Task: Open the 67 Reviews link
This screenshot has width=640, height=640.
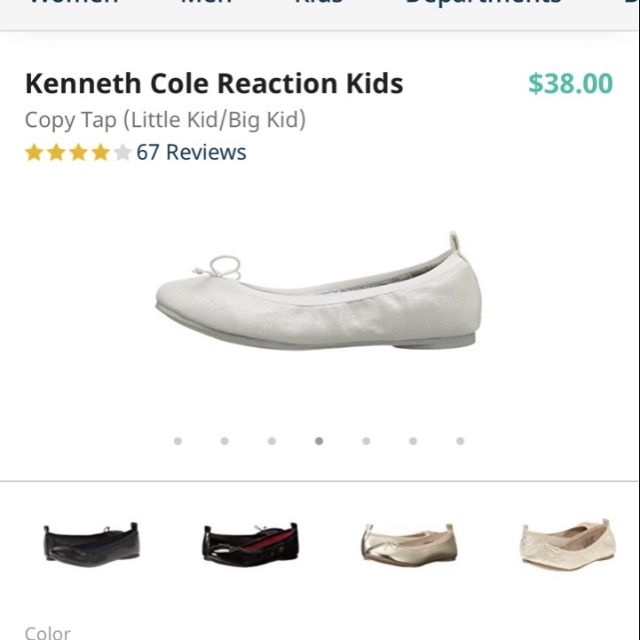Action: tap(191, 152)
